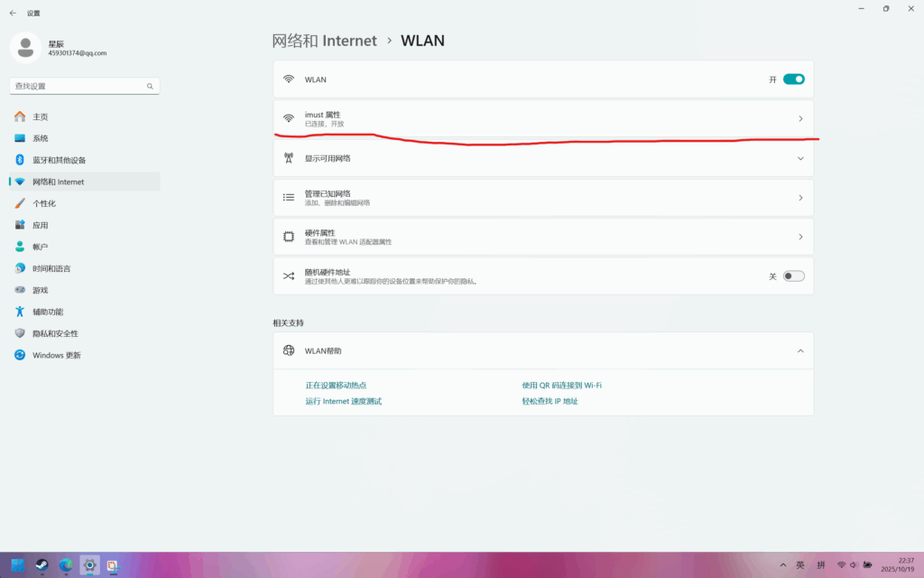Turn off the WLAN toggle switch
The height and width of the screenshot is (578, 924).
pos(793,79)
